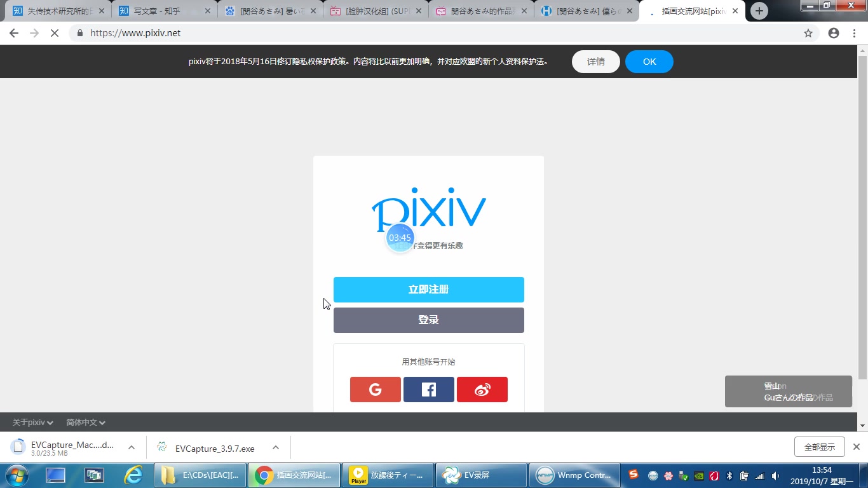Expand the 简体中文 language dropdown
This screenshot has height=488, width=868.
click(86, 423)
